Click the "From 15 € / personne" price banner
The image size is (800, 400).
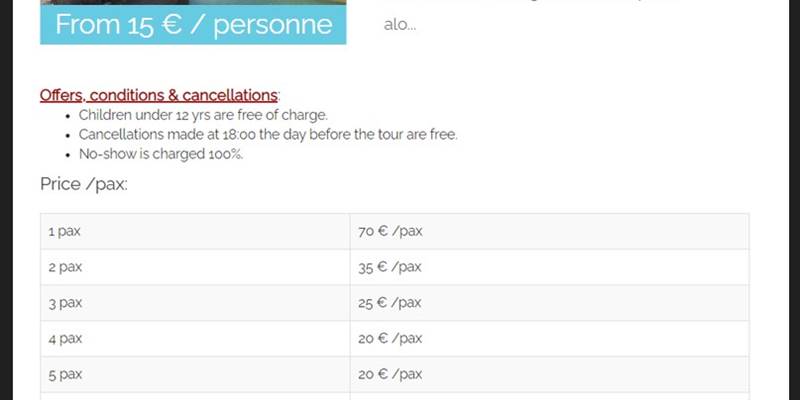(193, 25)
